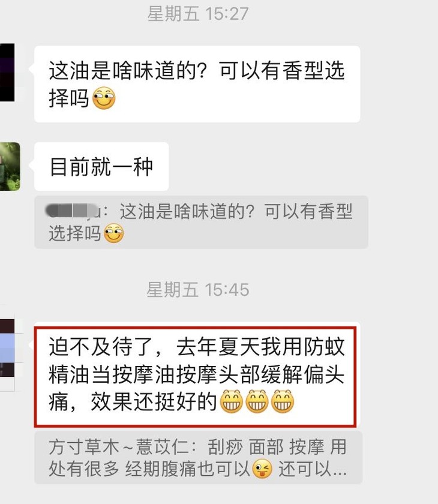The image size is (438, 504).
Task: Click the last grinning emoji
Action: 283,401
